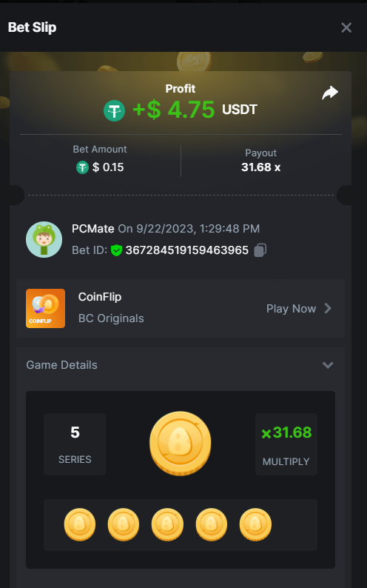Screen dimensions: 367x588
Task: Click the large gold coin result
Action: click(180, 444)
